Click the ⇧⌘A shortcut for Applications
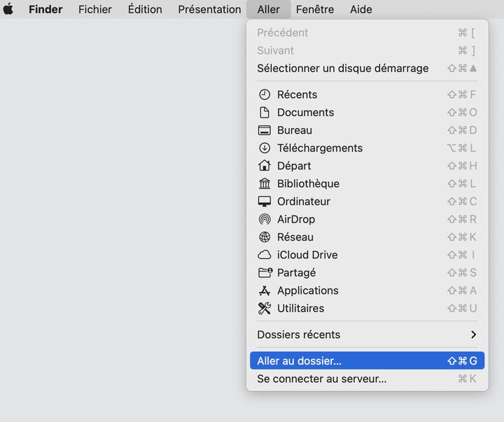The height and width of the screenshot is (422, 504). pyautogui.click(x=462, y=290)
